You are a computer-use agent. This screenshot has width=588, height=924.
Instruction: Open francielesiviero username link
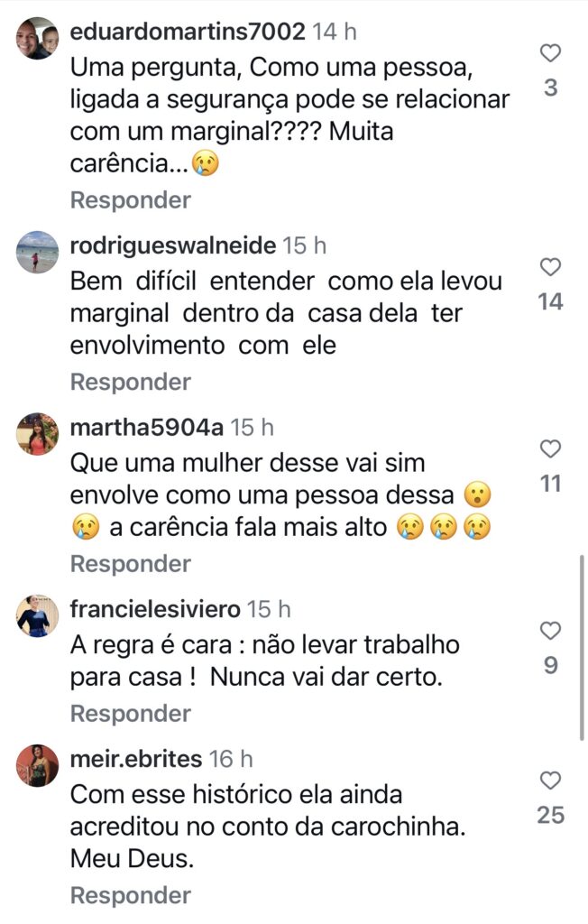click(x=155, y=609)
